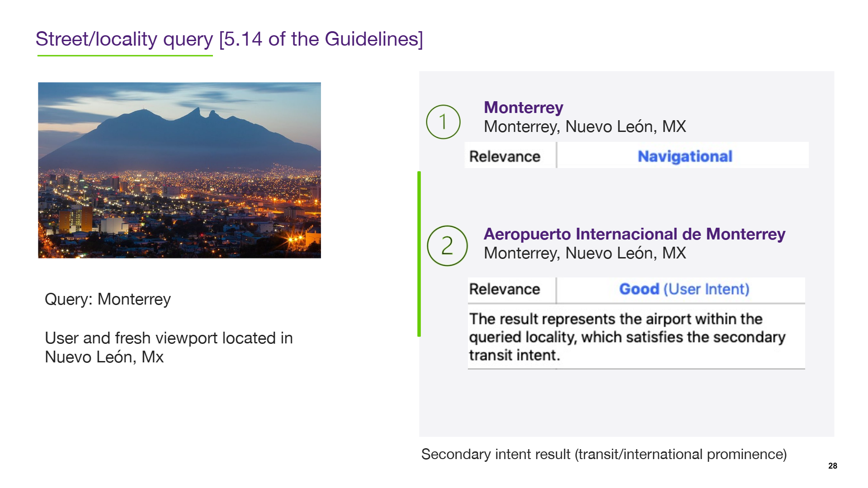Click the first result address Monterrey, Nuevo León, MX
The image size is (868, 488).
click(x=585, y=127)
